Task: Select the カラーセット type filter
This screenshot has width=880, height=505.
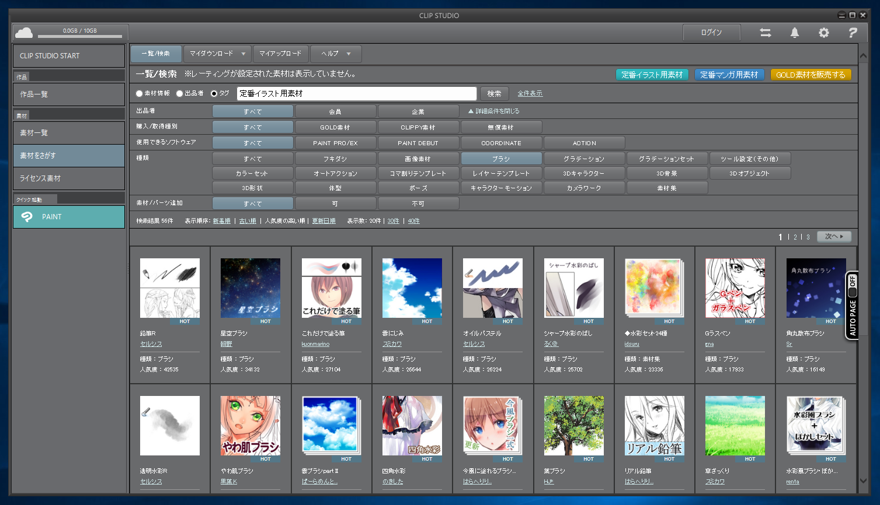Action: coord(252,173)
